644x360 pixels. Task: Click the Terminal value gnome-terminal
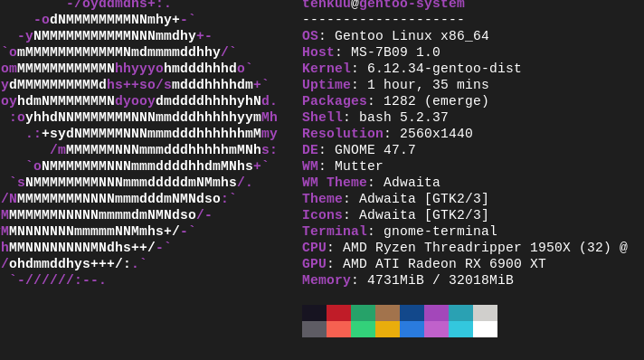tap(440, 232)
